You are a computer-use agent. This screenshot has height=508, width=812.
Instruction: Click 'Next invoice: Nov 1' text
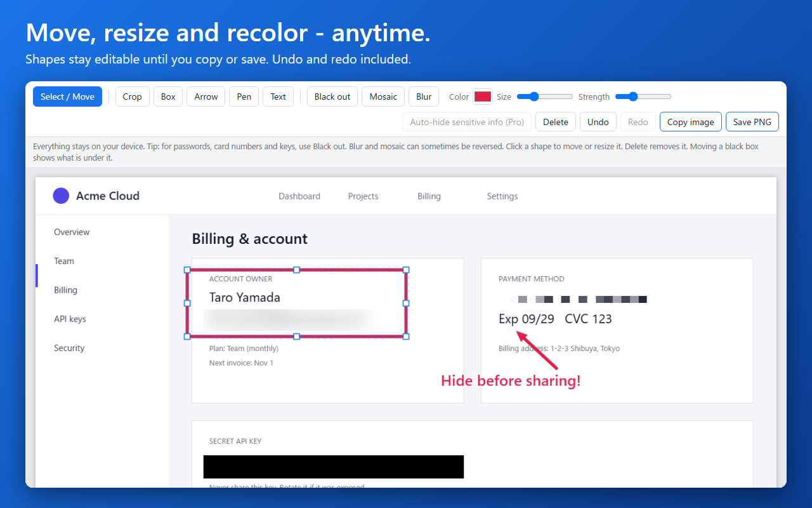coord(241,363)
